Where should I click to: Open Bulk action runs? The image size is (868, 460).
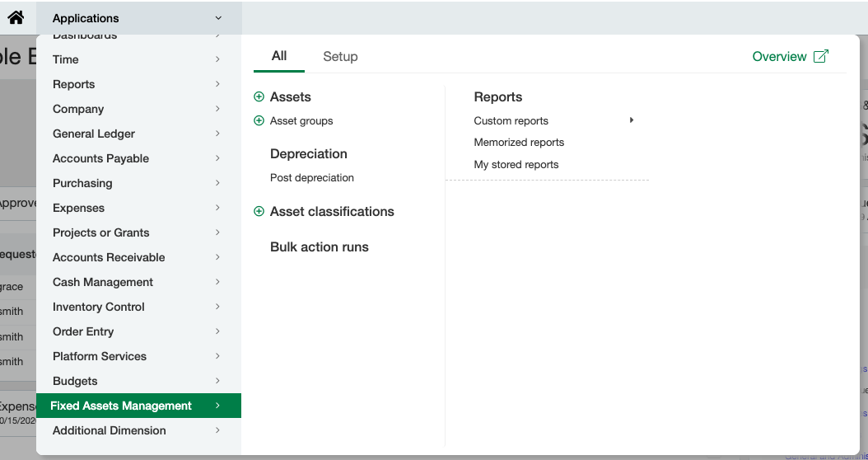tap(320, 247)
